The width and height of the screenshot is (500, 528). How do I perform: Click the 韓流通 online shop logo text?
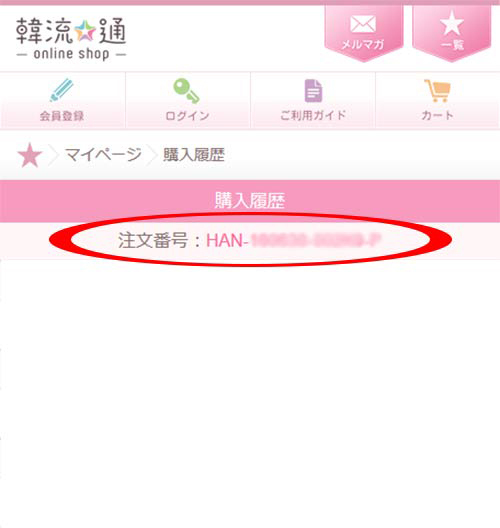(x=71, y=39)
